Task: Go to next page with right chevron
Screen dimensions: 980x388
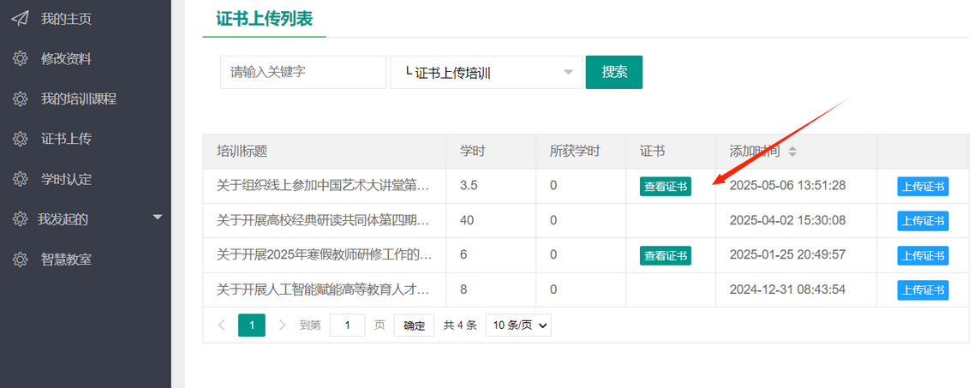Action: [x=283, y=325]
